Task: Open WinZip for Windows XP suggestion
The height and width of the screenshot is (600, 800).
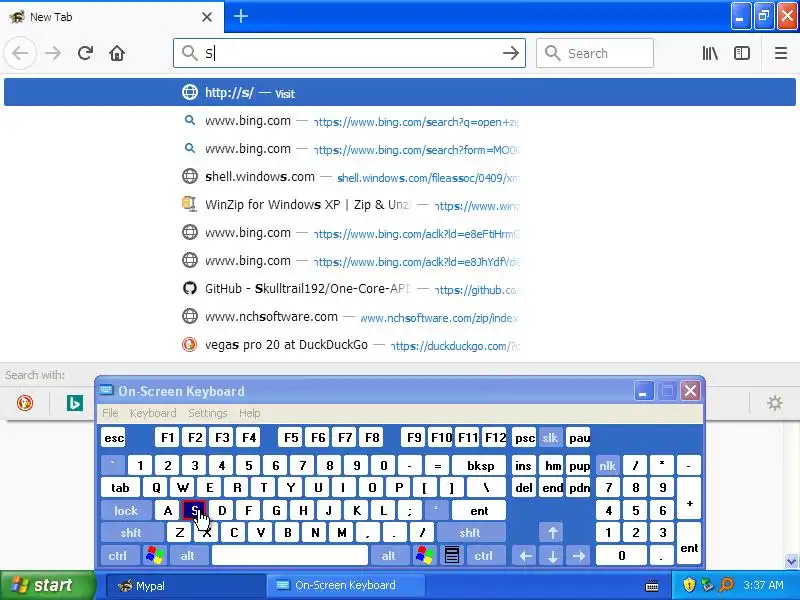Action: pos(400,205)
